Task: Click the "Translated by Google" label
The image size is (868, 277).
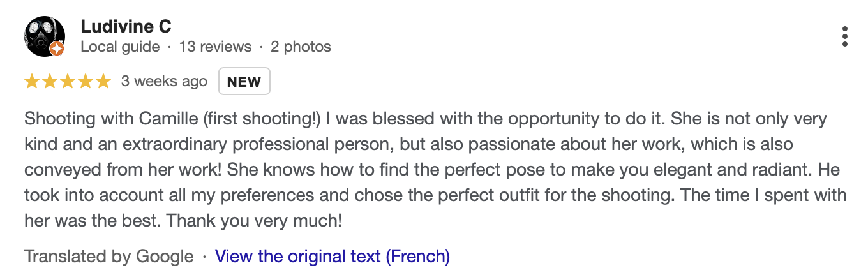Action: 108,257
